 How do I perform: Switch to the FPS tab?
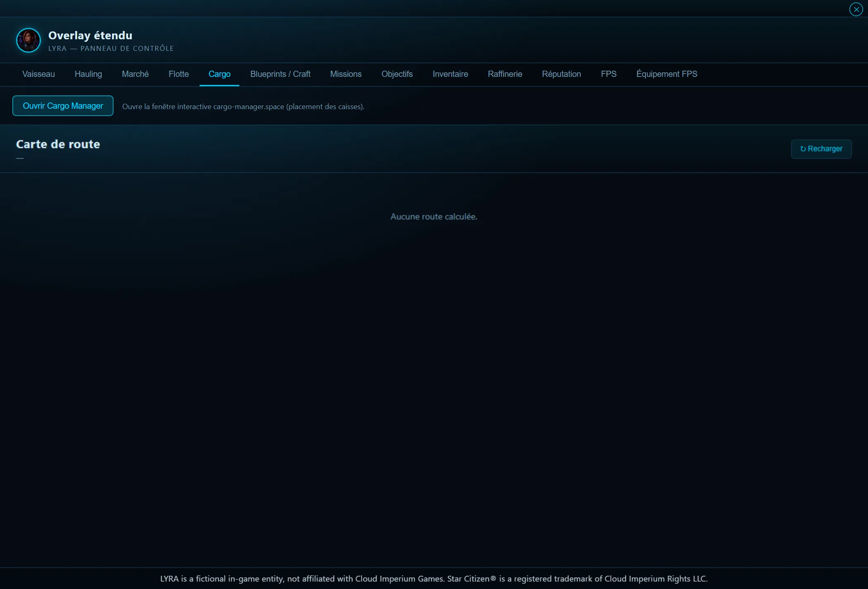click(x=609, y=74)
